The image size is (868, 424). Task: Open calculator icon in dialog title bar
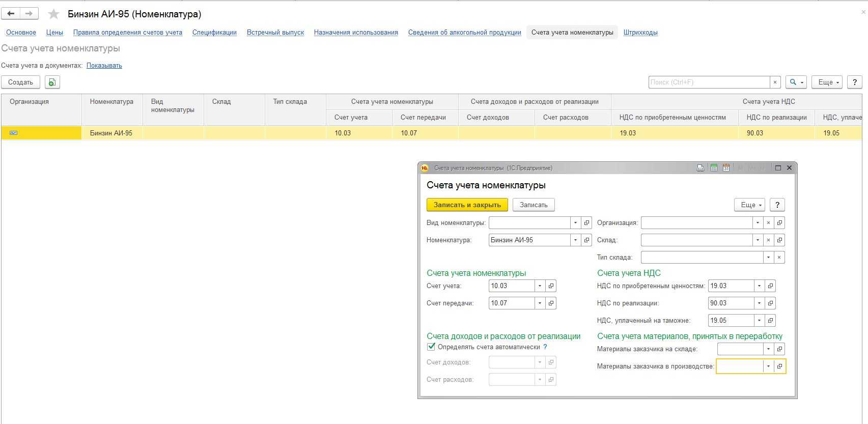point(714,168)
